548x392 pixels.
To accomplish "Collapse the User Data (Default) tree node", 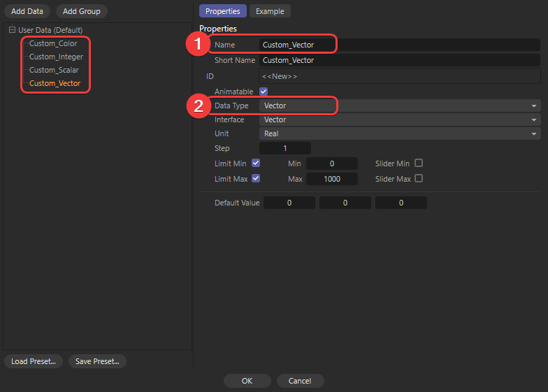I will pyautogui.click(x=12, y=30).
